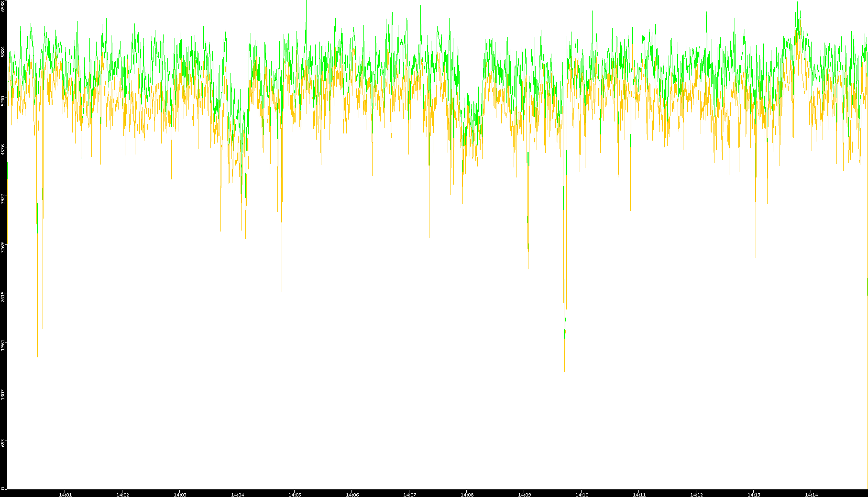The height and width of the screenshot is (497, 868).
Task: Select the 5884 vertical axis label
Action: tap(3, 52)
